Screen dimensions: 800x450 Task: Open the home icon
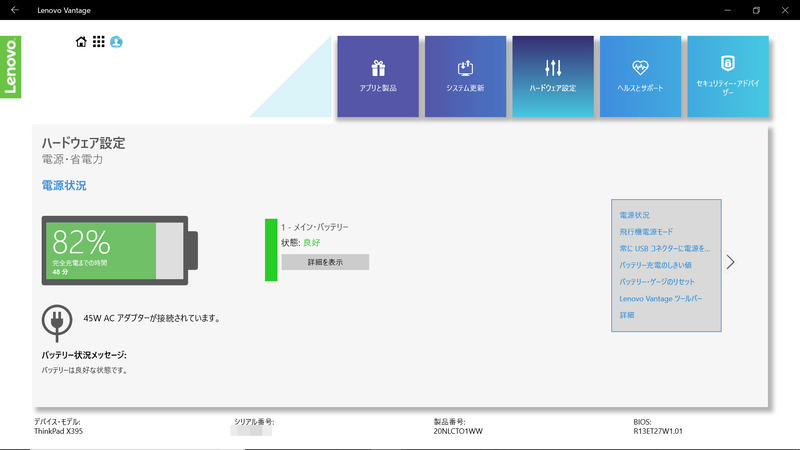(81, 42)
